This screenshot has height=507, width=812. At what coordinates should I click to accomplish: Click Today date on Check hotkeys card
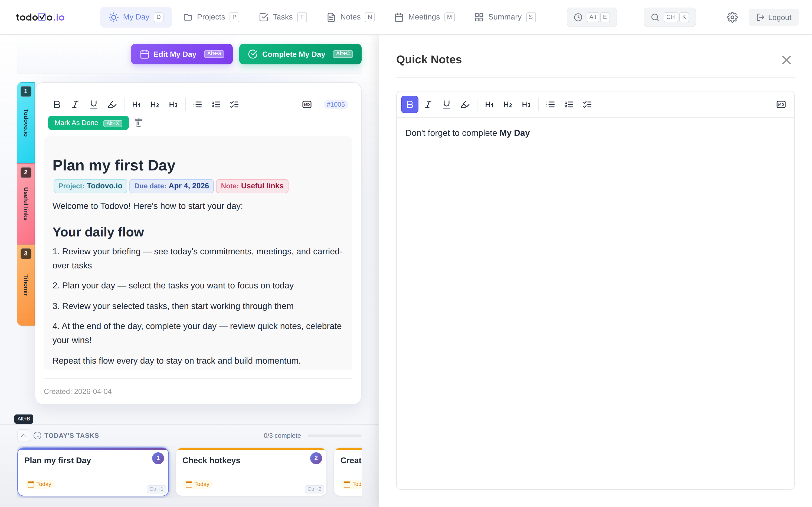198,484
